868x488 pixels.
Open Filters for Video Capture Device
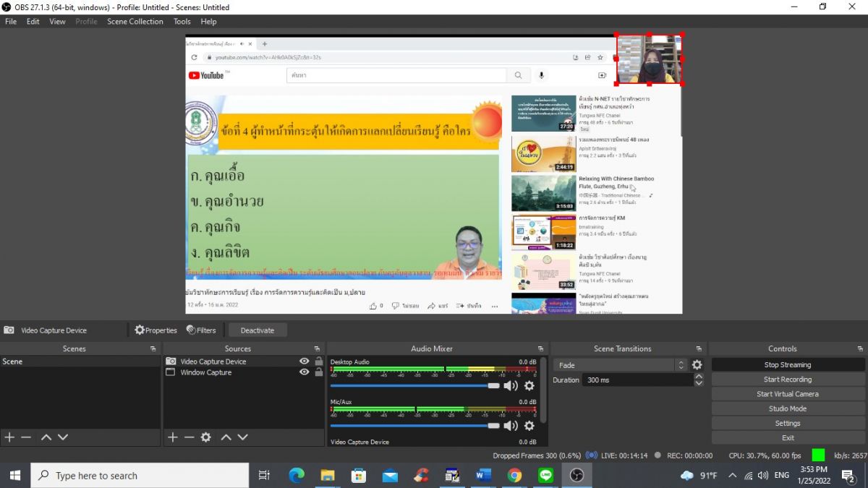(x=201, y=330)
